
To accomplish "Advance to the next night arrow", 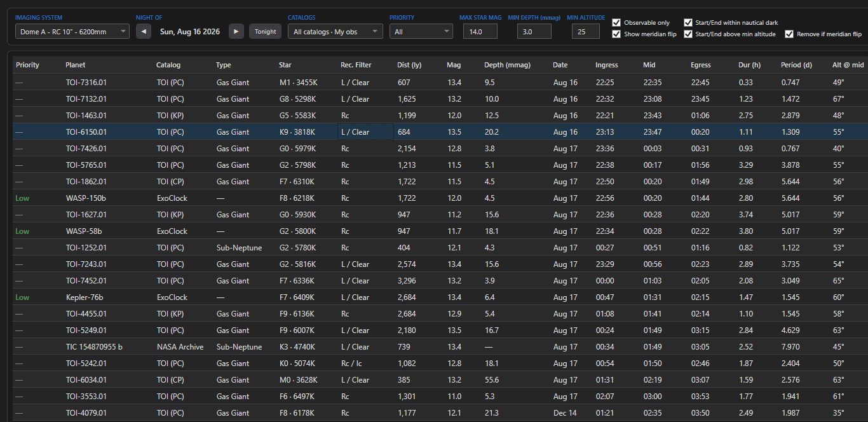I will (x=236, y=31).
